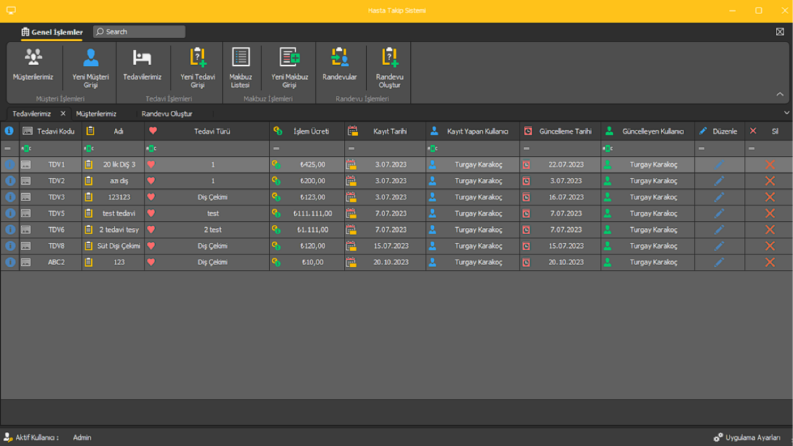Open Yeni Müşteri Girişi ribbon icon
The height and width of the screenshot is (446, 793).
[x=91, y=68]
